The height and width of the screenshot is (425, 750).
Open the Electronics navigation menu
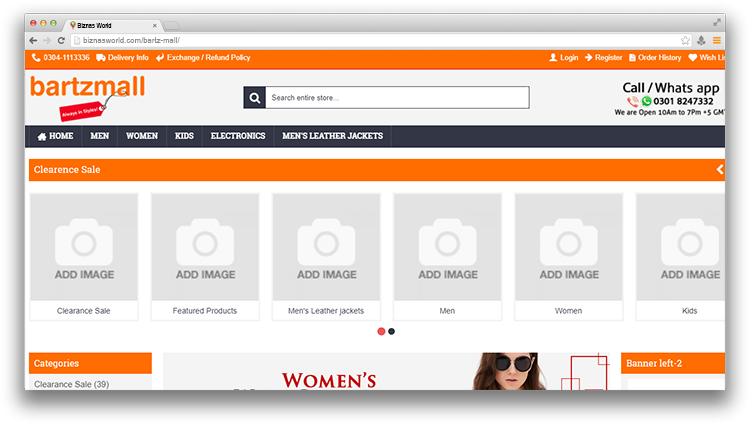tap(238, 136)
